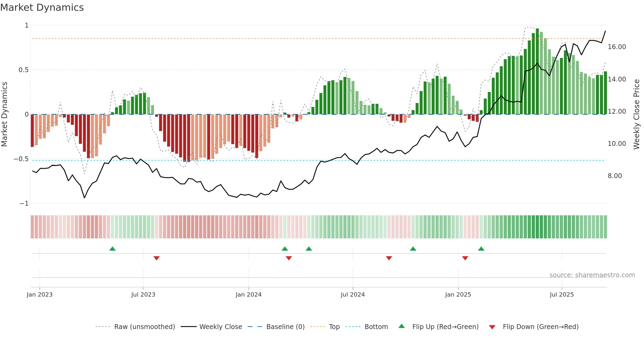Click the 14.00 price axis value
644x362 pixels.
point(617,79)
